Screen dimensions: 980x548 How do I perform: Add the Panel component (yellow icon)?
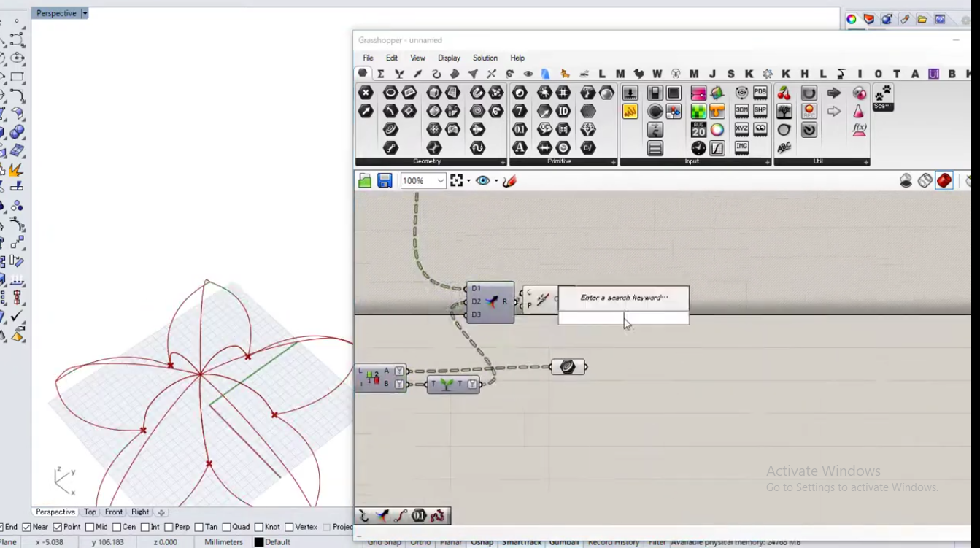pos(630,112)
